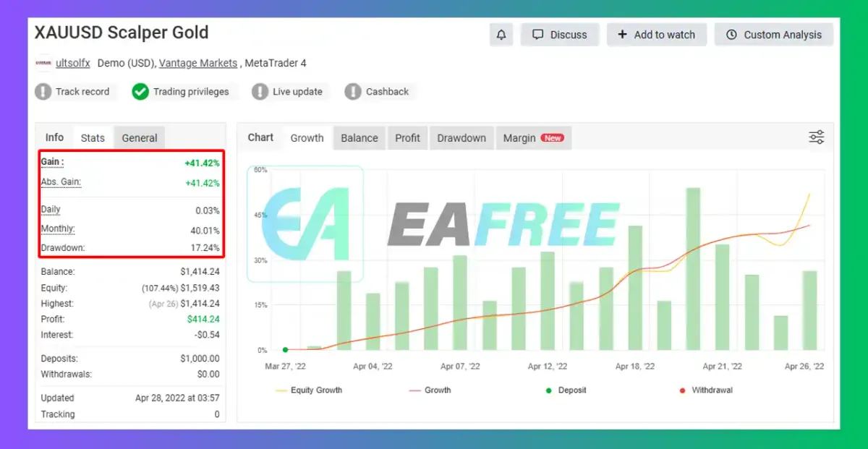The width and height of the screenshot is (868, 449).
Task: Click the Gain label
Action: [52, 162]
